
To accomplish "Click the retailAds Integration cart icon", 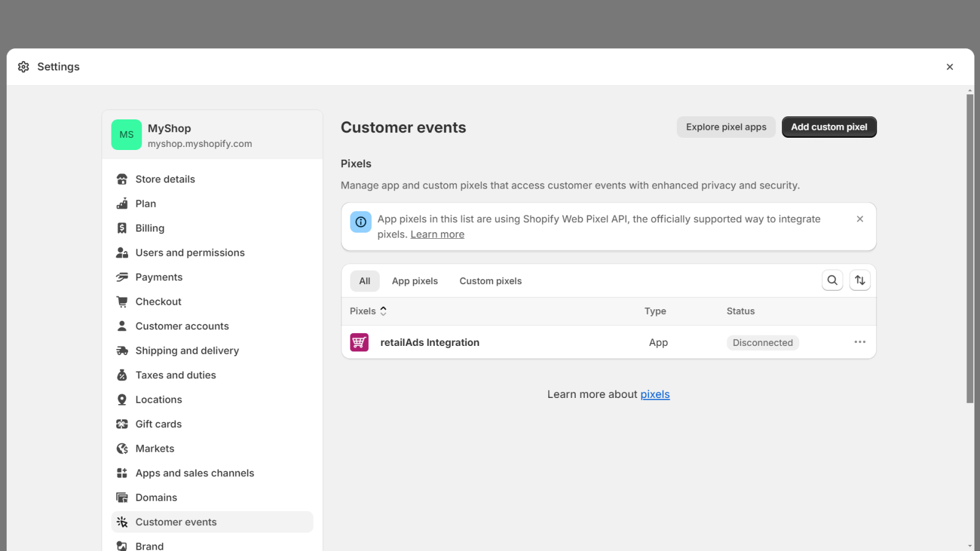I will click(359, 342).
